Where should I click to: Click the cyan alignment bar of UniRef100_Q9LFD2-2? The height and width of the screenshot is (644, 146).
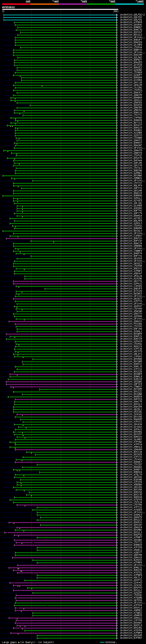pos(60,15)
